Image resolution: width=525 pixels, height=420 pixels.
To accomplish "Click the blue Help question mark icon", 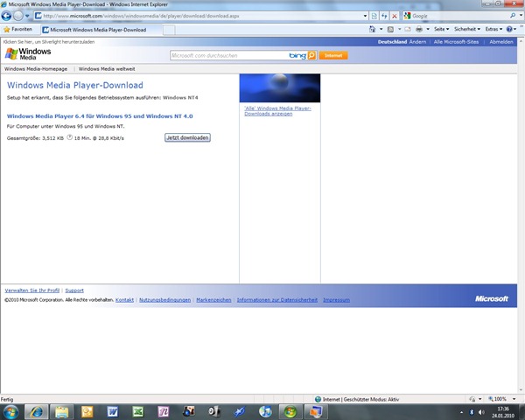I will tap(509, 29).
